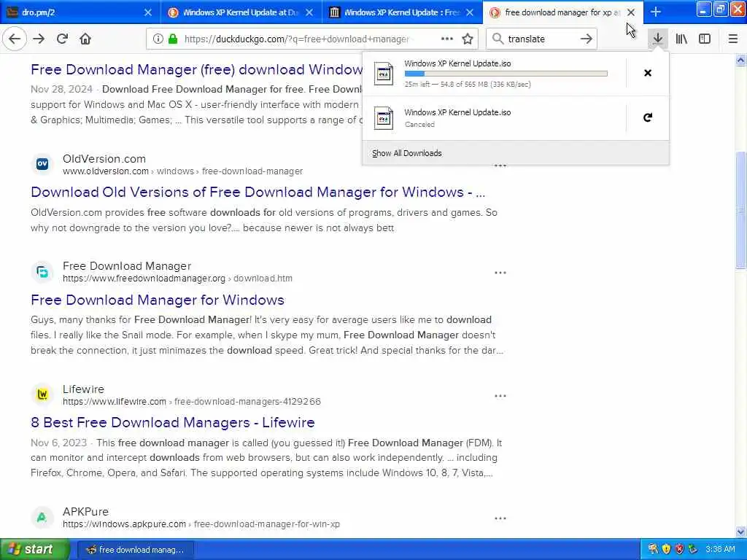
Task: Go back to the previous page
Action: pyautogui.click(x=15, y=39)
